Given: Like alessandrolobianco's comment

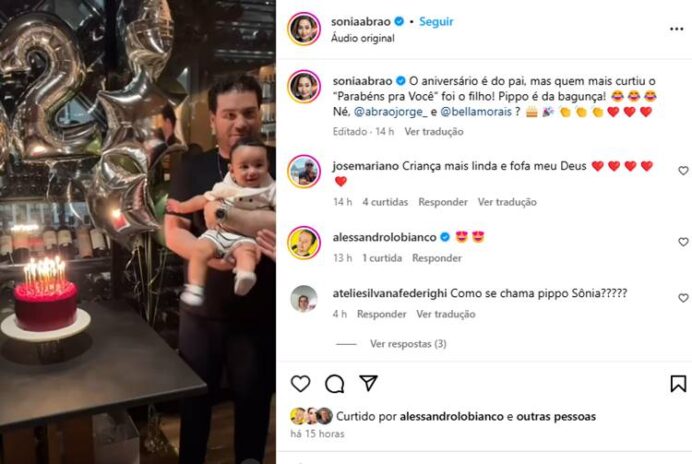Looking at the screenshot, I should [x=683, y=241].
